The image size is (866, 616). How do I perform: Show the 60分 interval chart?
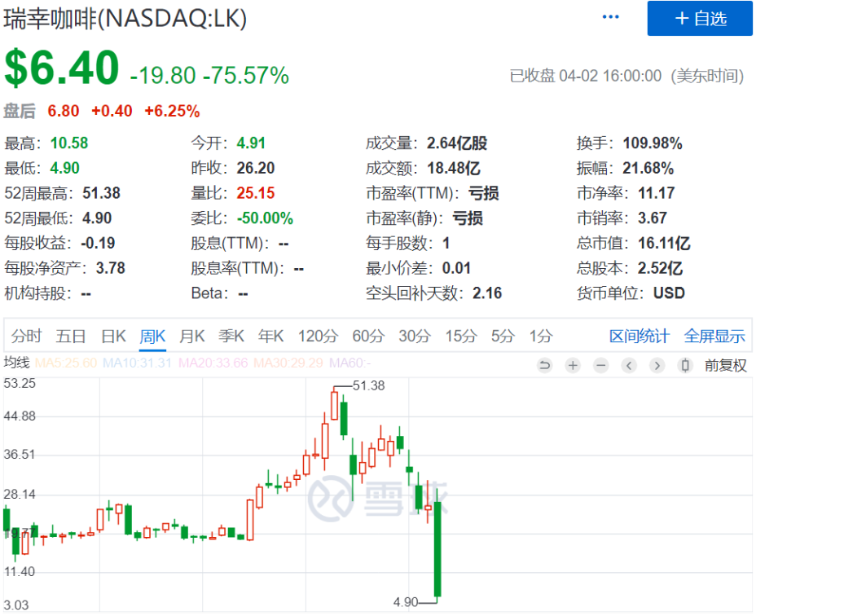coord(368,336)
